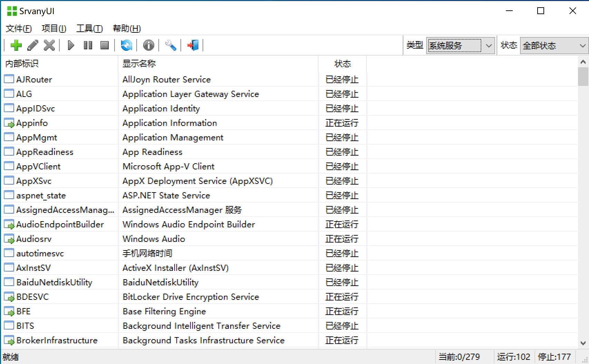Click 'Background Intelligent Transfer Service' text

[202, 326]
